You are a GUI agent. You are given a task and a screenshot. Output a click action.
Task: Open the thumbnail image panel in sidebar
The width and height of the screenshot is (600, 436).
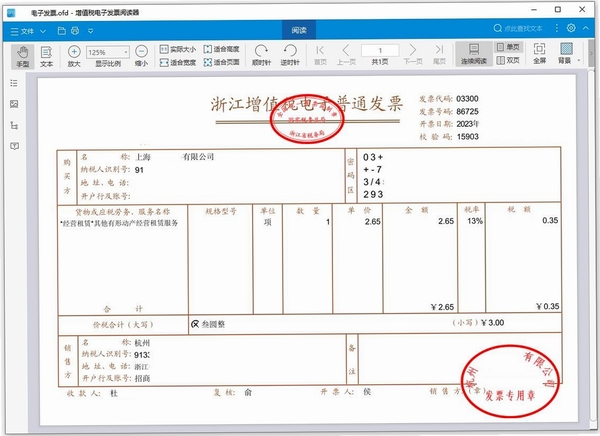14,104
